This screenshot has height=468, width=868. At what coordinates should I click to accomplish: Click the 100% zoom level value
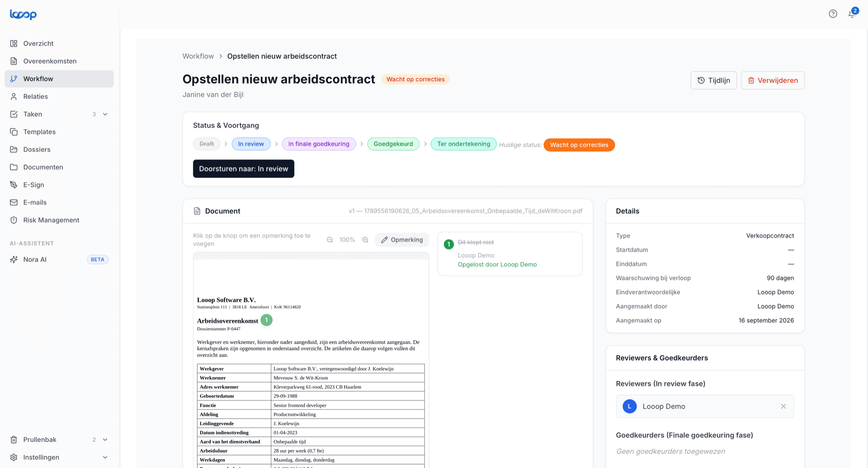[347, 240]
